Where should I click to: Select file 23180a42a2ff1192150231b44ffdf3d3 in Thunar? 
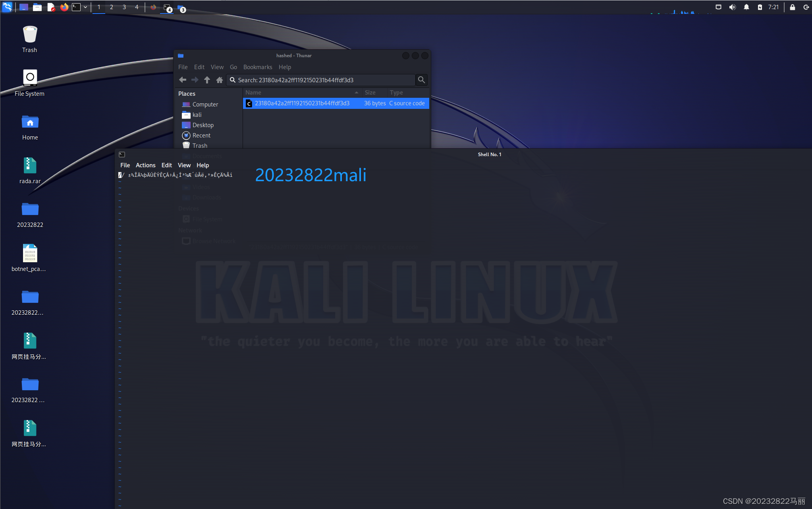click(x=336, y=103)
